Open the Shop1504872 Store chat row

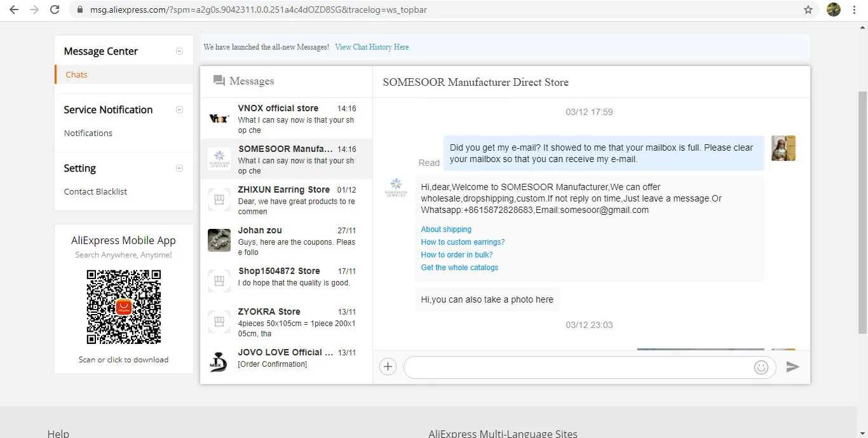(x=286, y=281)
